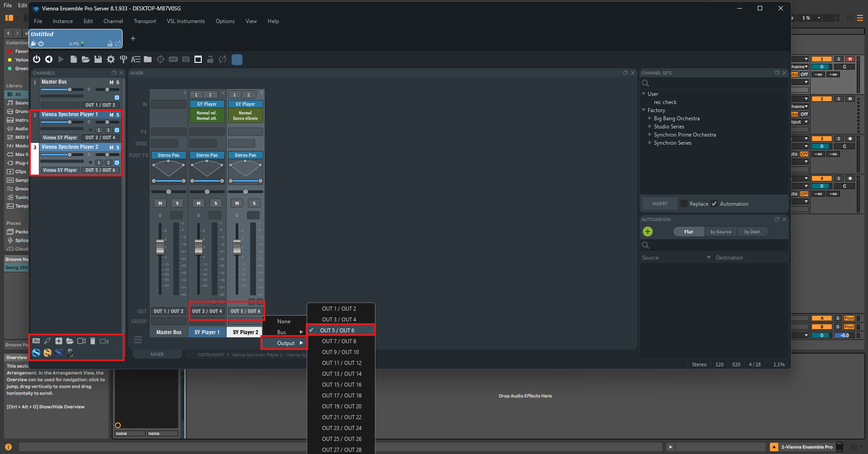
Task: Click the tuning fork icon in the toolbar
Action: click(x=123, y=59)
